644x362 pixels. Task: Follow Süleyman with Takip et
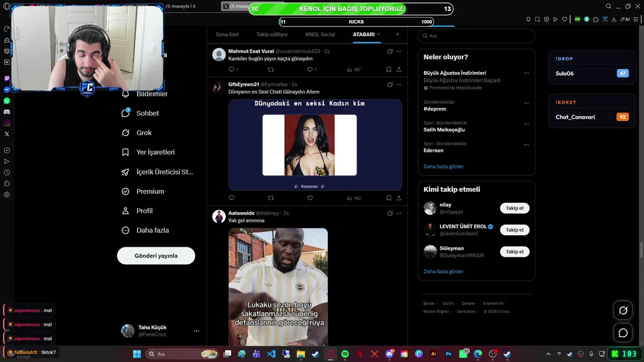[x=515, y=251]
